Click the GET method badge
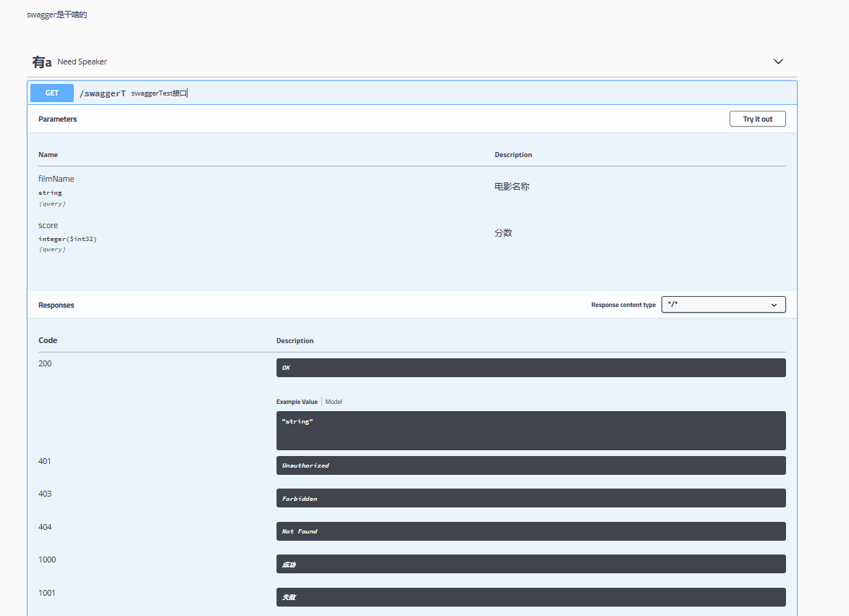The image size is (849, 616). point(52,93)
